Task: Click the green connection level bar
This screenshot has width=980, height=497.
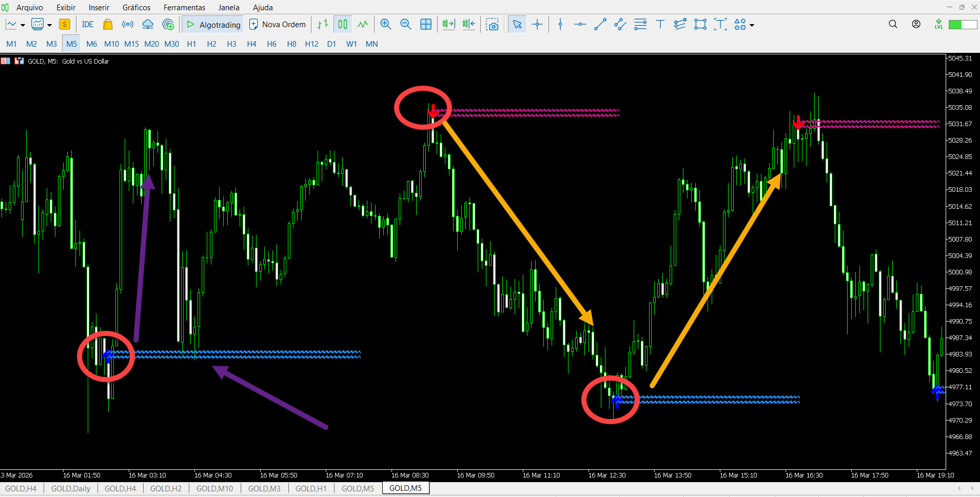Action: [962, 25]
